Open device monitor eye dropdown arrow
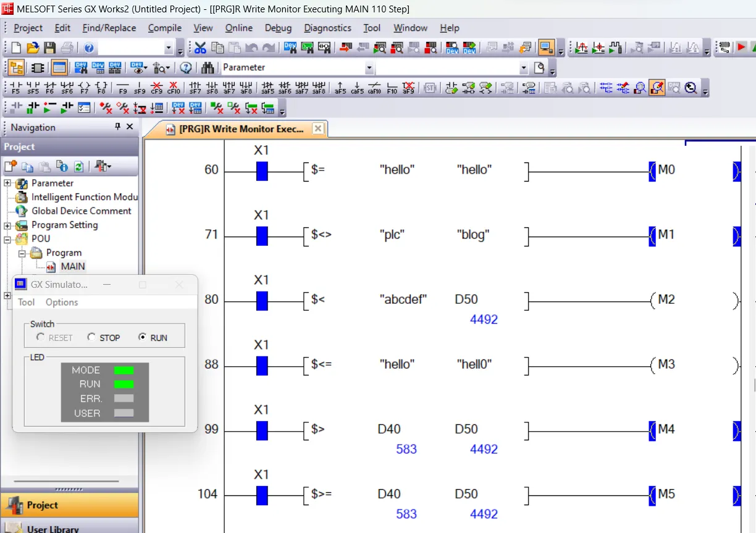The width and height of the screenshot is (756, 533). click(145, 68)
